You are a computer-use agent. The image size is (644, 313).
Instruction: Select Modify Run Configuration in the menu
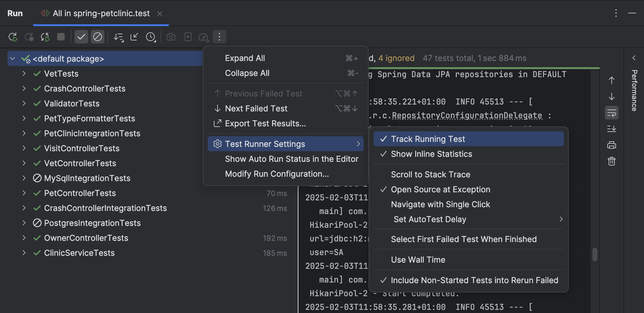[x=277, y=174]
